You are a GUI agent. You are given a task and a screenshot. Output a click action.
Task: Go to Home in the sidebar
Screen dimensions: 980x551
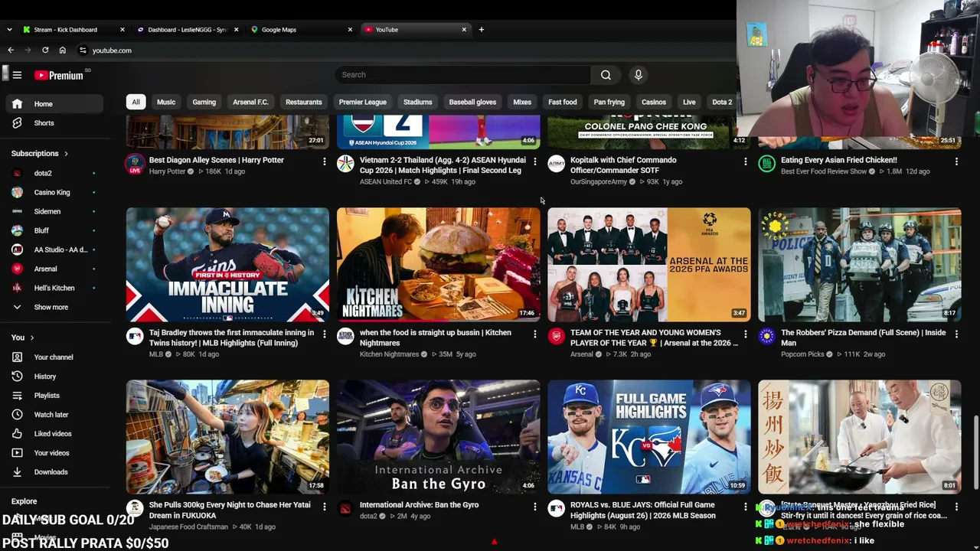[x=54, y=104]
